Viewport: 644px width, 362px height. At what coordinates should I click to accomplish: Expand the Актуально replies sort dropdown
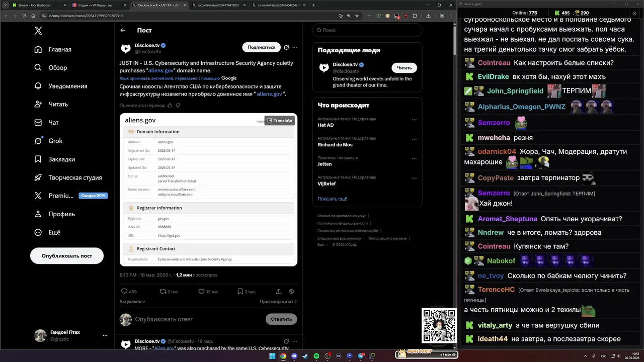pyautogui.click(x=132, y=301)
